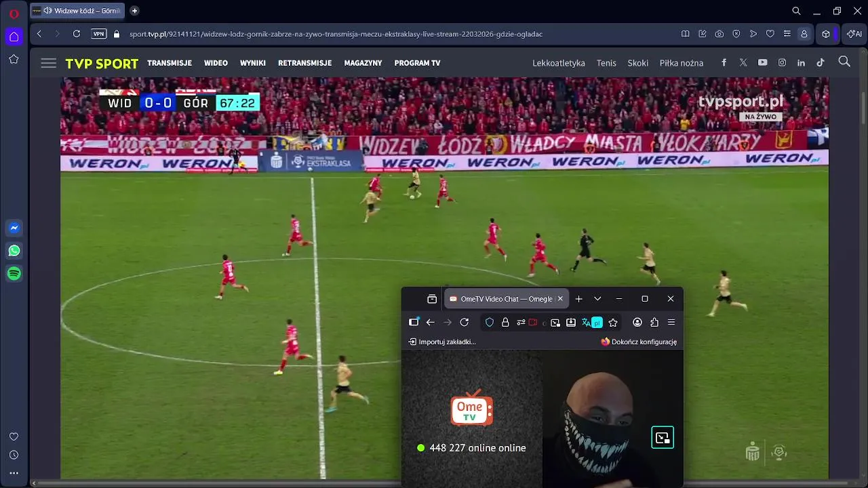This screenshot has width=868, height=488.
Task: Open TVP Sport Facebook page
Action: click(x=724, y=62)
